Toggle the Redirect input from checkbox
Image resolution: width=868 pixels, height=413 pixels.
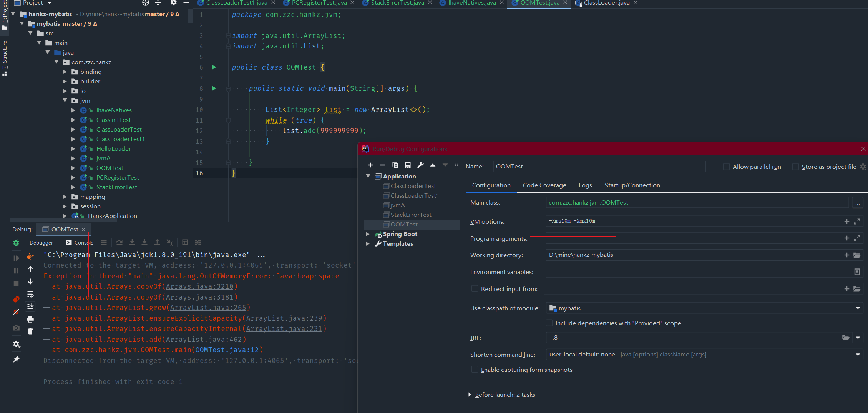point(475,289)
